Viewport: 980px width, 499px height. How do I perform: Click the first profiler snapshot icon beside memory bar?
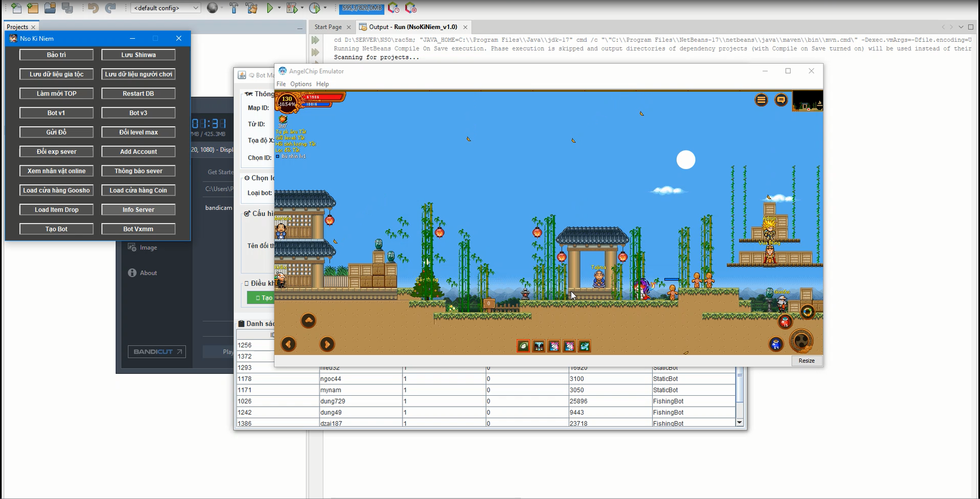coord(393,8)
